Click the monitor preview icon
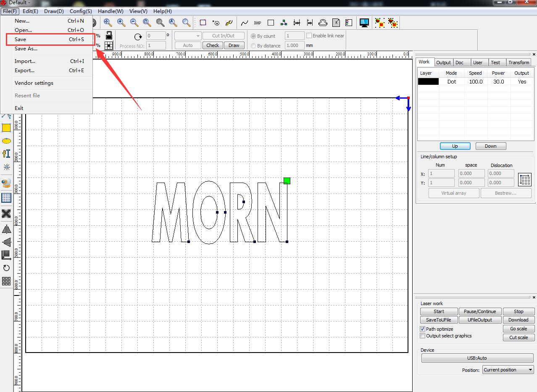This screenshot has width=537, height=392. (364, 23)
